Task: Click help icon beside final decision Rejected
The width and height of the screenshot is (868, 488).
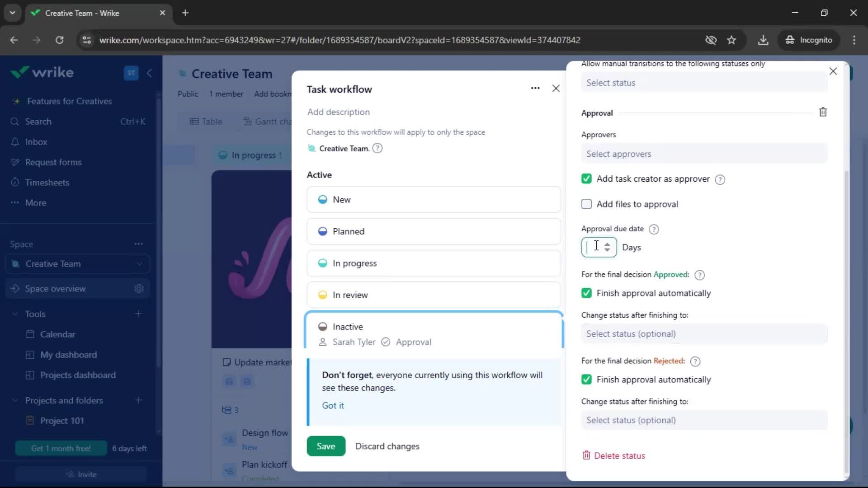Action: 695,361
